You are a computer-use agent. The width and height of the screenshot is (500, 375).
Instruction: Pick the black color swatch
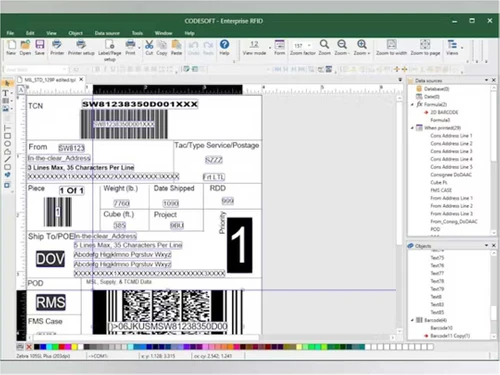click(37, 347)
